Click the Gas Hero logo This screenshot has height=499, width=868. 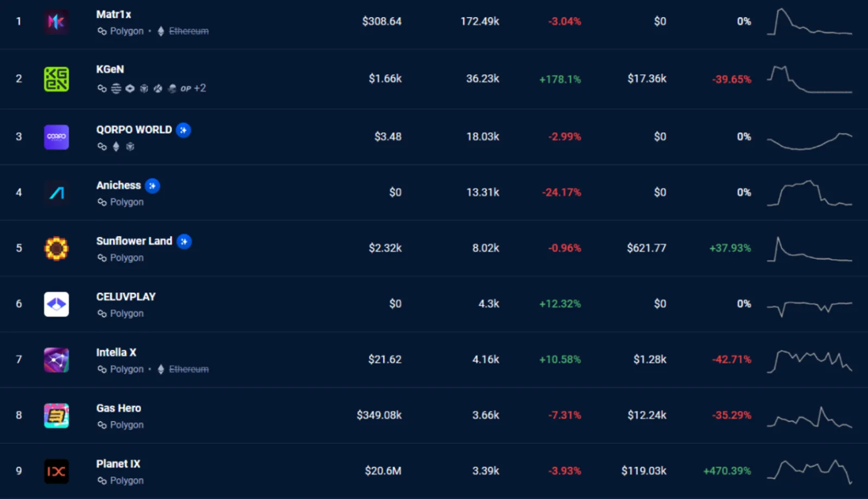56,415
